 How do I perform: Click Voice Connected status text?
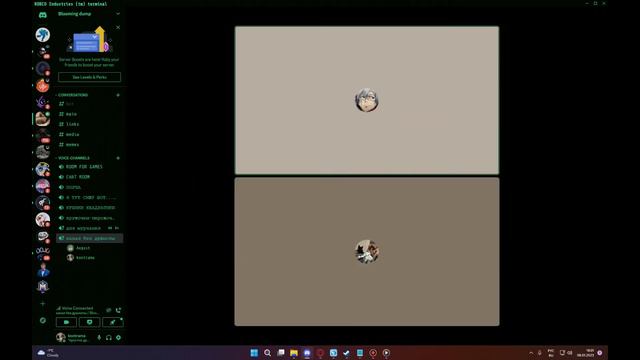pos(77,308)
